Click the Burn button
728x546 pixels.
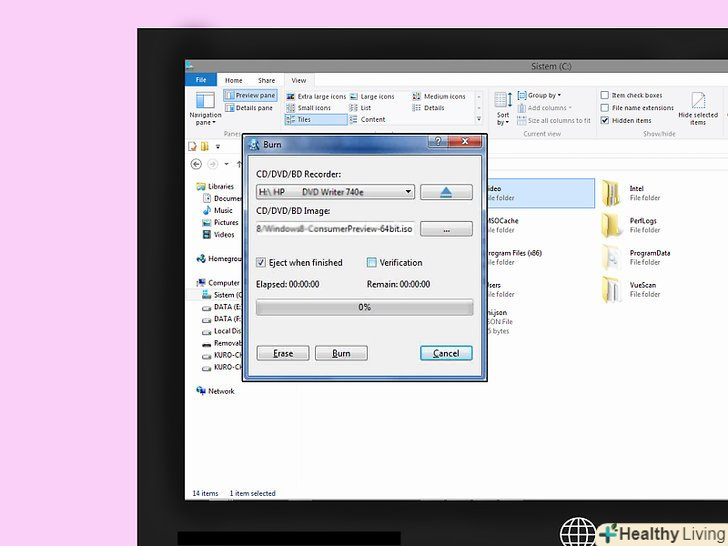click(x=341, y=353)
